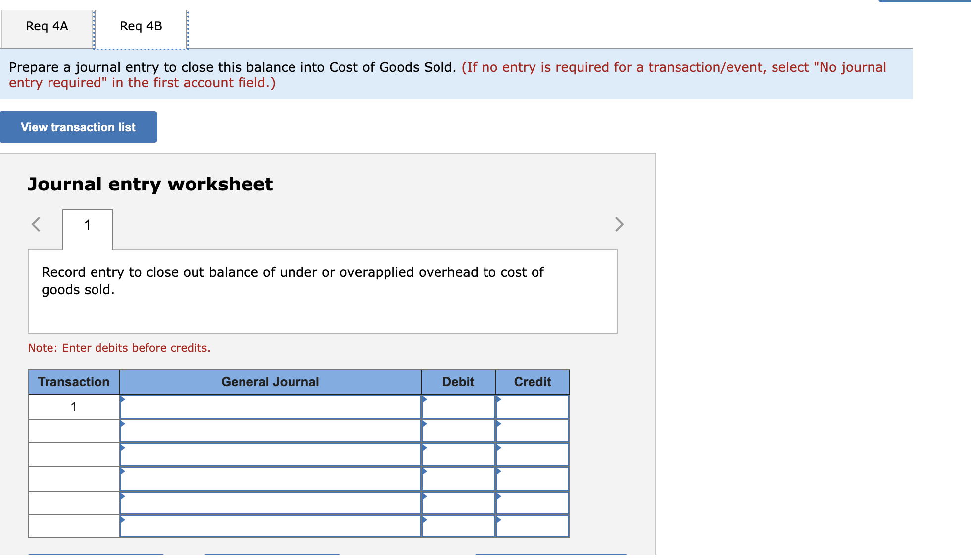Click the middle button below the worksheet
This screenshot has width=971, height=560.
pyautogui.click(x=272, y=557)
